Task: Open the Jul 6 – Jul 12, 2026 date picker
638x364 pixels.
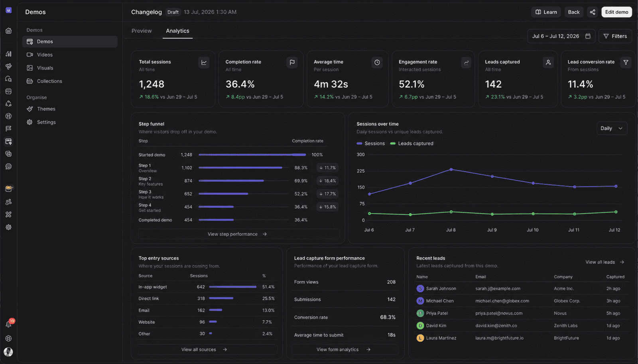Action: point(561,36)
